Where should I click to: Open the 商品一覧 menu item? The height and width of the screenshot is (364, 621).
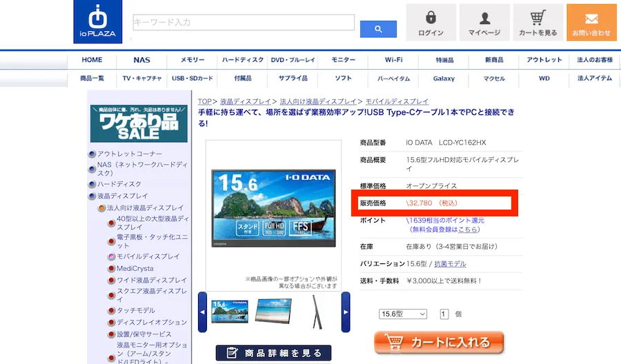point(92,79)
